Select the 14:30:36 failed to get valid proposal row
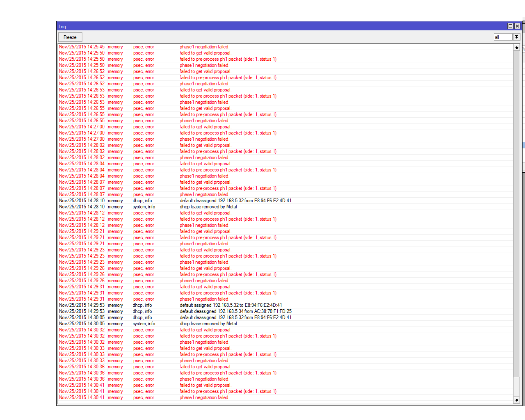The image size is (525, 420). point(205,367)
